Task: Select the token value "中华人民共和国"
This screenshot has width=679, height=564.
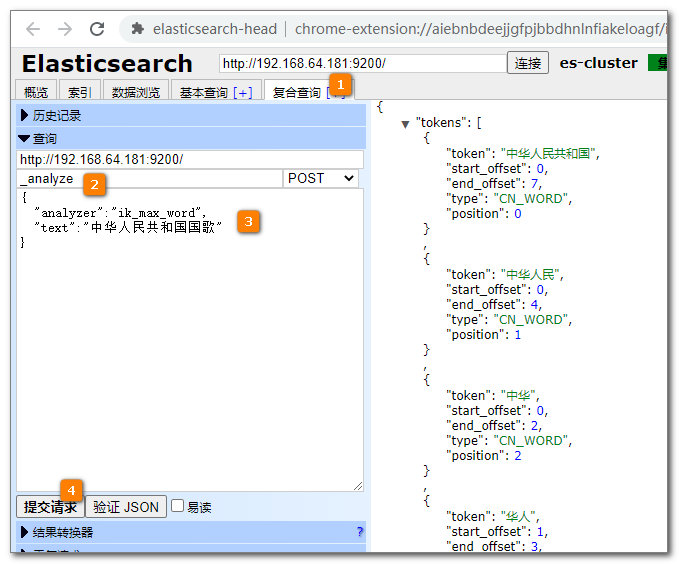Action: (x=547, y=154)
